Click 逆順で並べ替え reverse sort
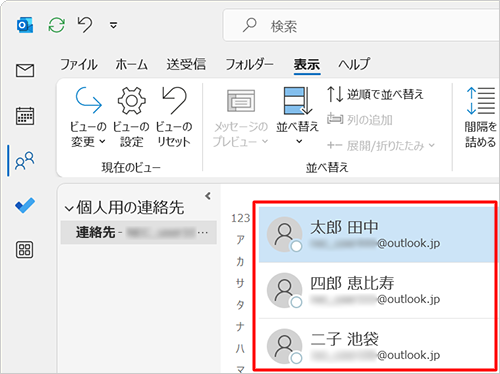Image resolution: width=500 pixels, height=374 pixels. [375, 94]
